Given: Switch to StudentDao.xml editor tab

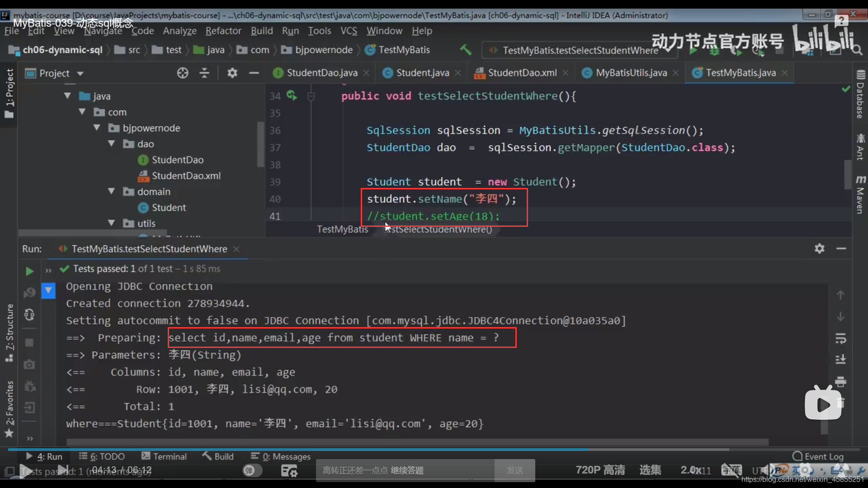Looking at the screenshot, I should point(522,73).
